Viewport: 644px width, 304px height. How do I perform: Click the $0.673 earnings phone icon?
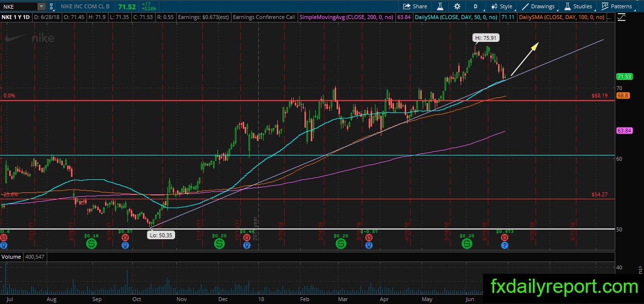(504, 237)
